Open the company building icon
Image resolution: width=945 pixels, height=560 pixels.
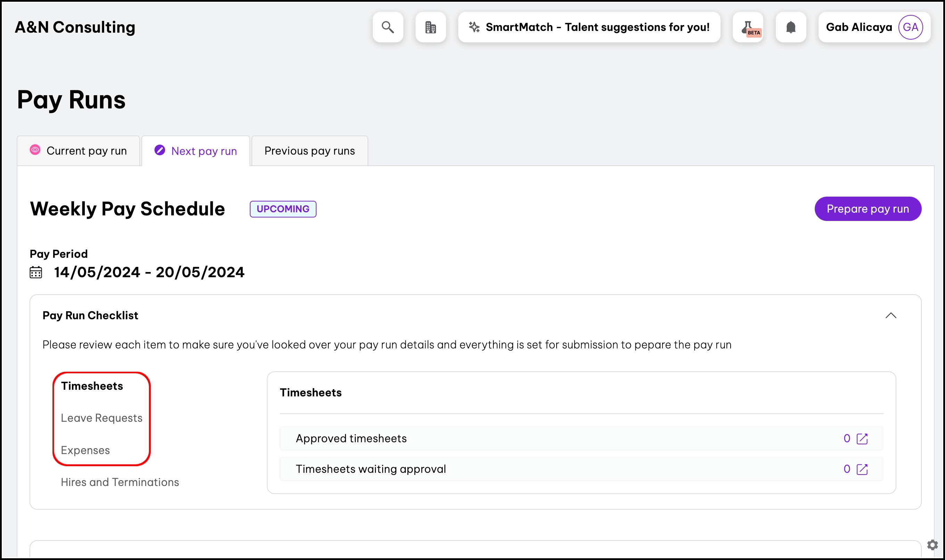(x=430, y=27)
